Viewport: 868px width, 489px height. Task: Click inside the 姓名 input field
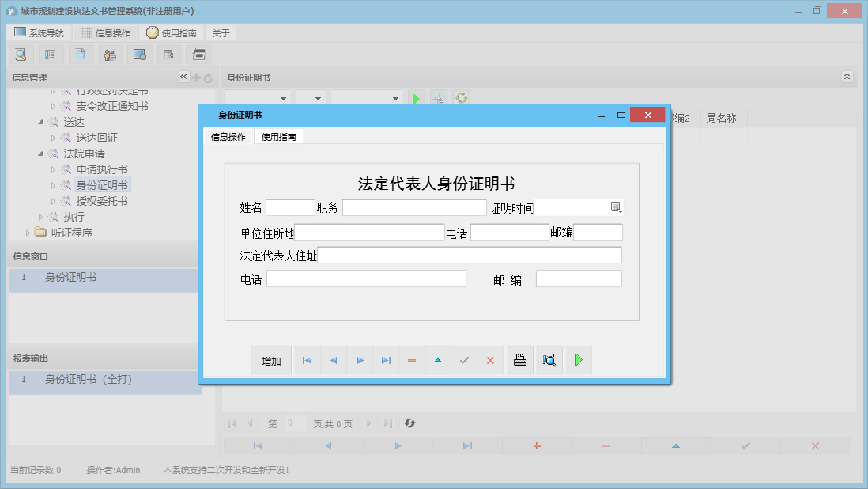[x=290, y=207]
